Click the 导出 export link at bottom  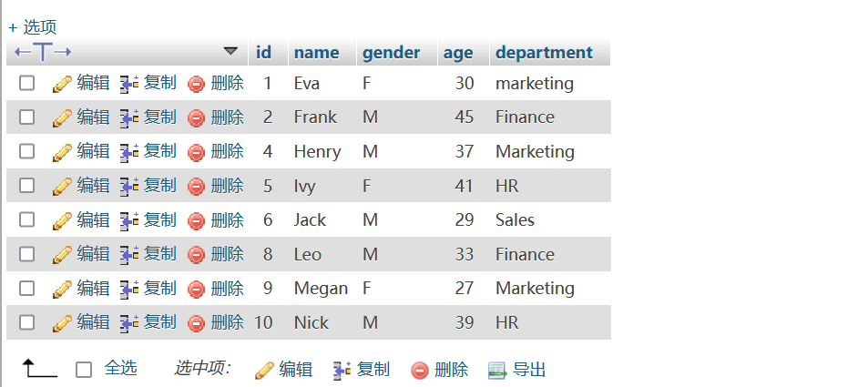tap(529, 370)
